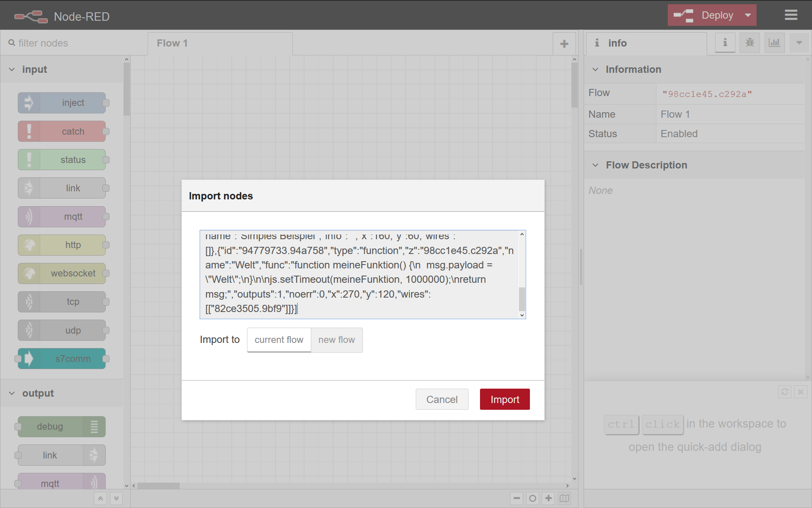Screen dimensions: 812x508
Task: Cancel the import dialog
Action: [442, 399]
